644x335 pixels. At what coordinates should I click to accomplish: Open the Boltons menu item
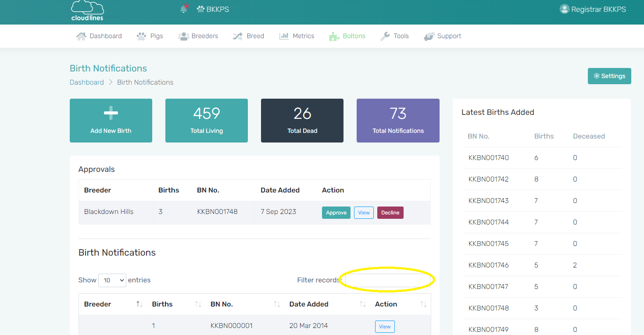[354, 36]
